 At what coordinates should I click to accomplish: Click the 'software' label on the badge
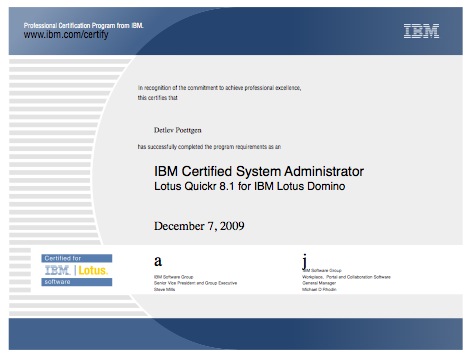57,282
